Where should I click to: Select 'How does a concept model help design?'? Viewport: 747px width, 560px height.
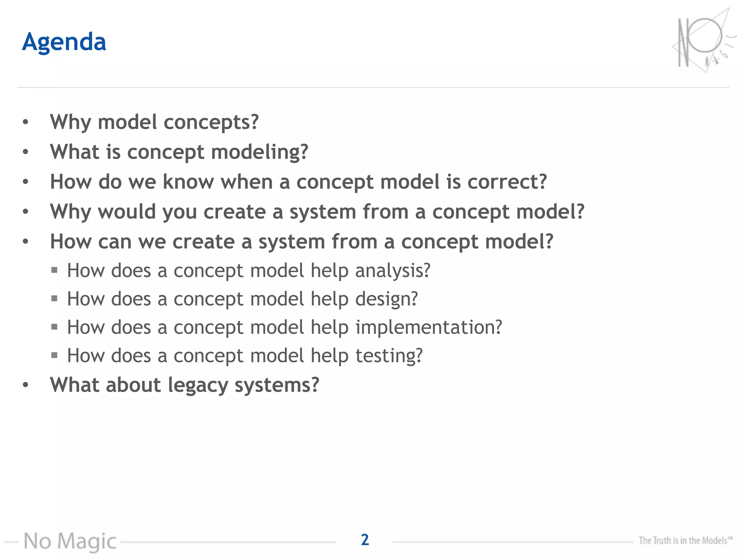[243, 299]
